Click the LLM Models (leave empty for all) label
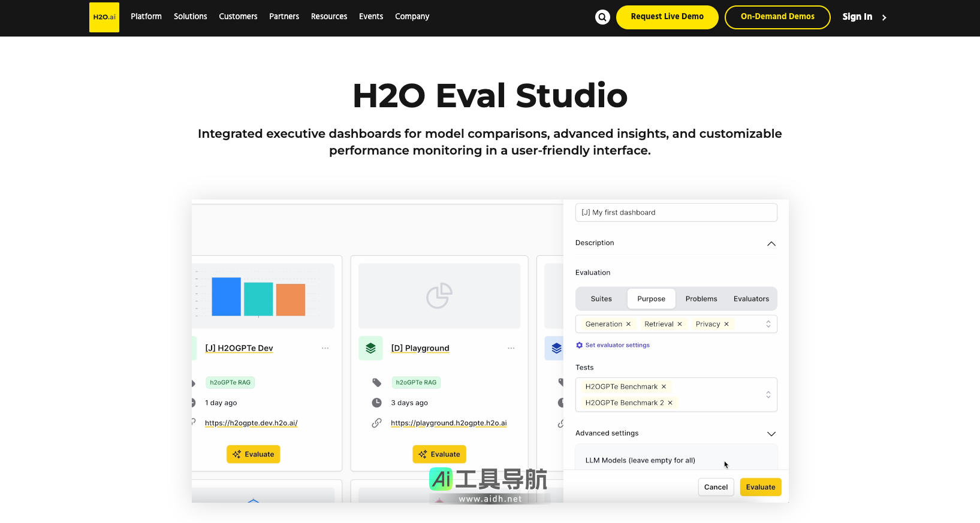Screen dimensions: 980x523 [640, 461]
